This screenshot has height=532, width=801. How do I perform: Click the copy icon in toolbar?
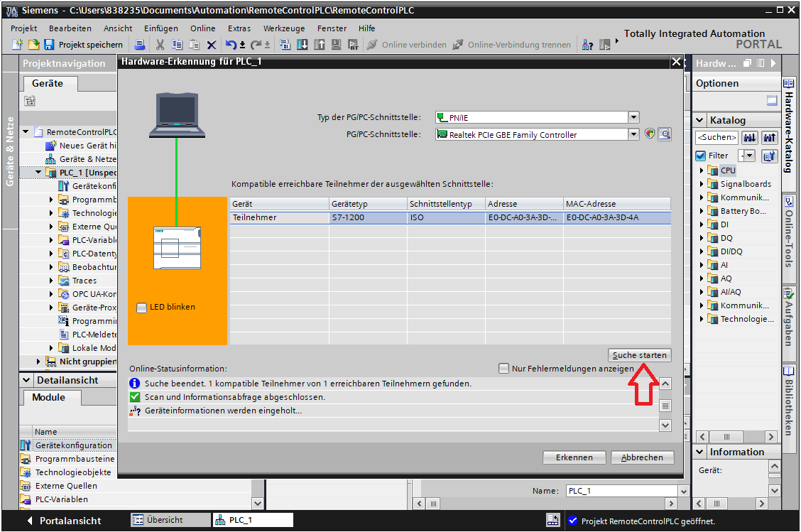[x=178, y=45]
